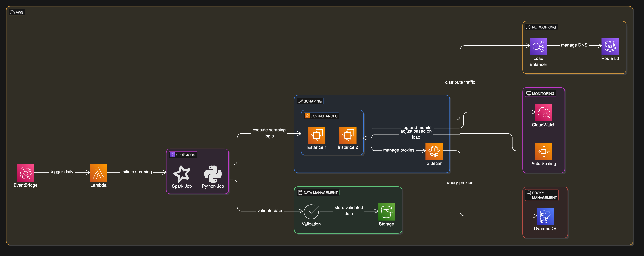
Task: Click the EC2 Instance 2 icon
Action: 348,135
